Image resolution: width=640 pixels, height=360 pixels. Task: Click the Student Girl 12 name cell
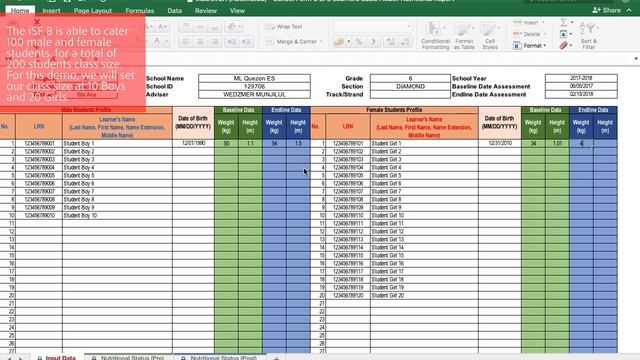[424, 231]
